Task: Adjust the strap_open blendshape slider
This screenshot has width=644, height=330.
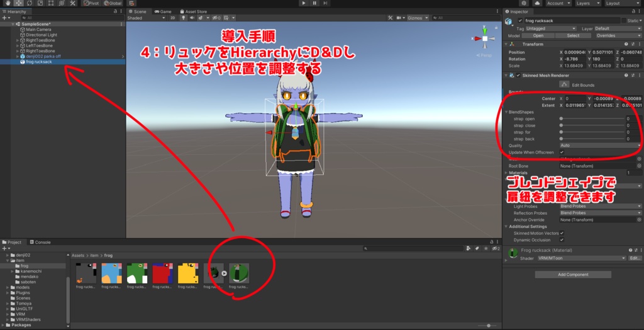Action: tap(592, 118)
